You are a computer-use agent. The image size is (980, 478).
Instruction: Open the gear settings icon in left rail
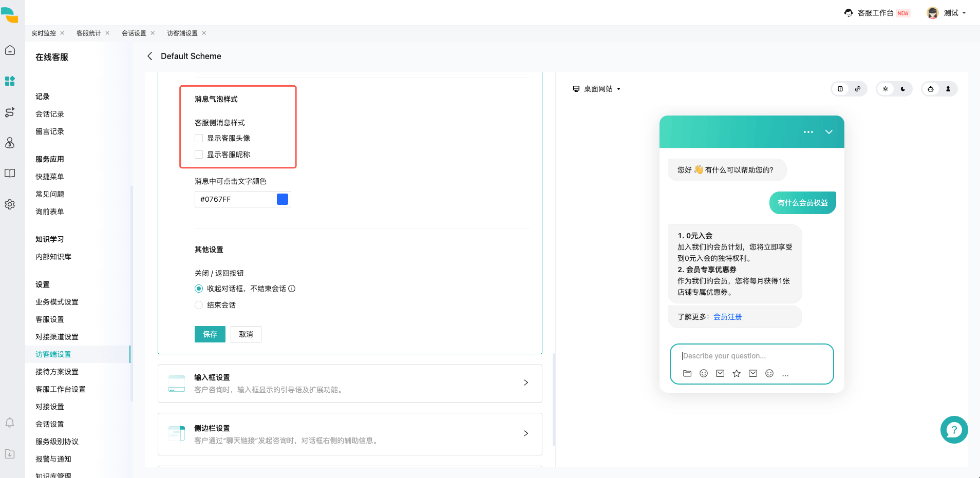[10, 204]
